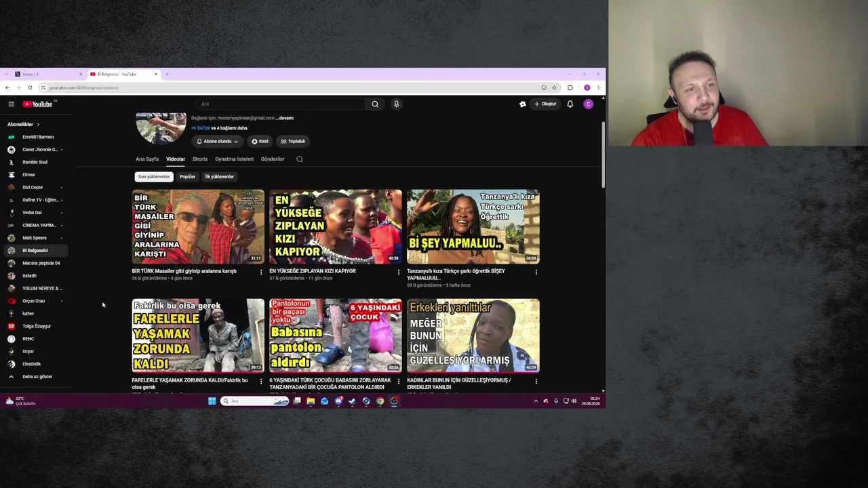Open the Chrome three-dot menu
Screen dimensions: 868x488
(598, 87)
